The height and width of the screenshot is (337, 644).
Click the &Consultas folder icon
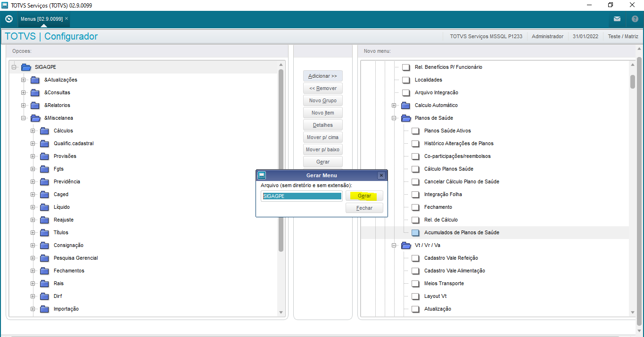pos(35,92)
